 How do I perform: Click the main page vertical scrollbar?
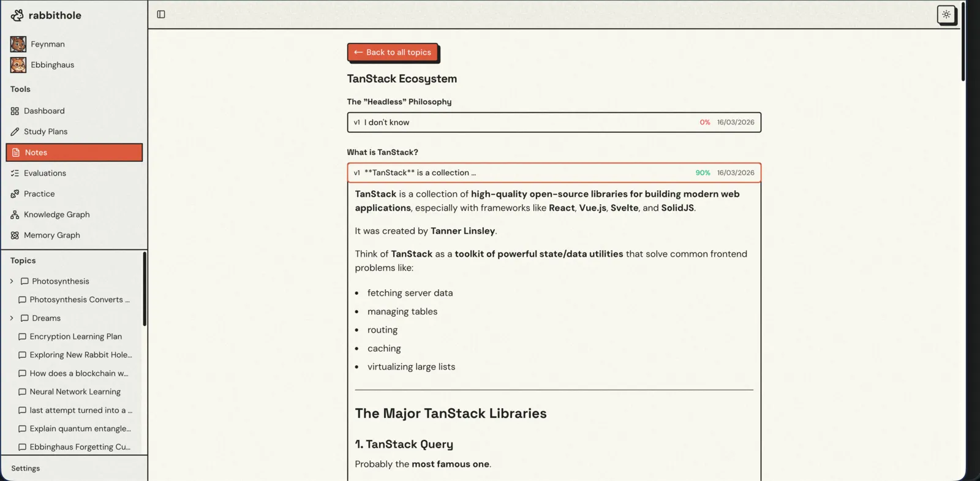tap(963, 41)
